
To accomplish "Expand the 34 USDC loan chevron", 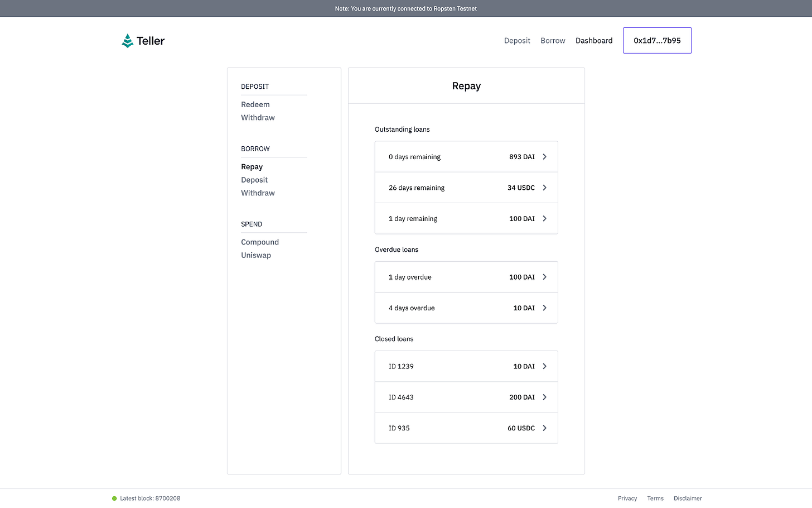I will point(545,188).
